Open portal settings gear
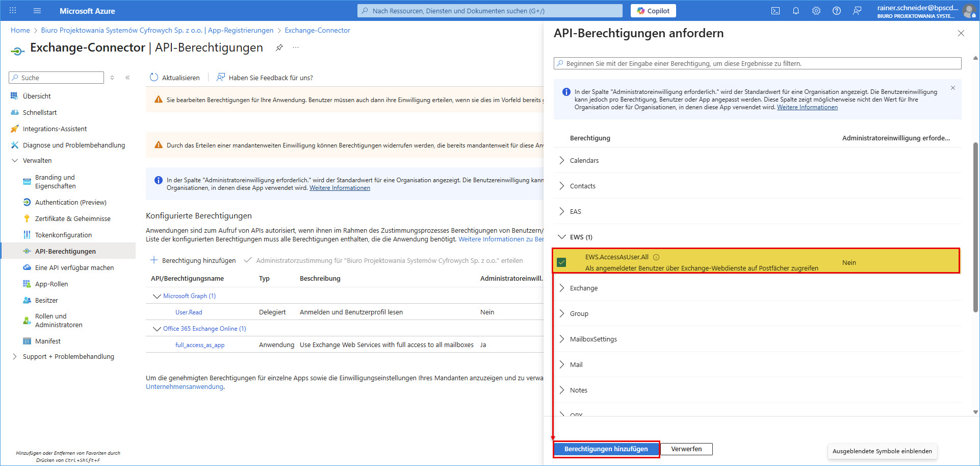 [816, 11]
